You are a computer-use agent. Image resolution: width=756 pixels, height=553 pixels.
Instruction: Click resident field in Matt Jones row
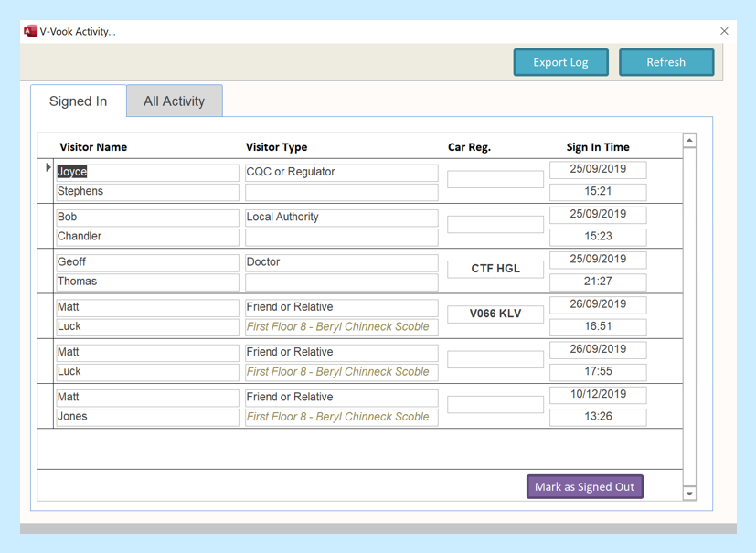[x=342, y=417]
